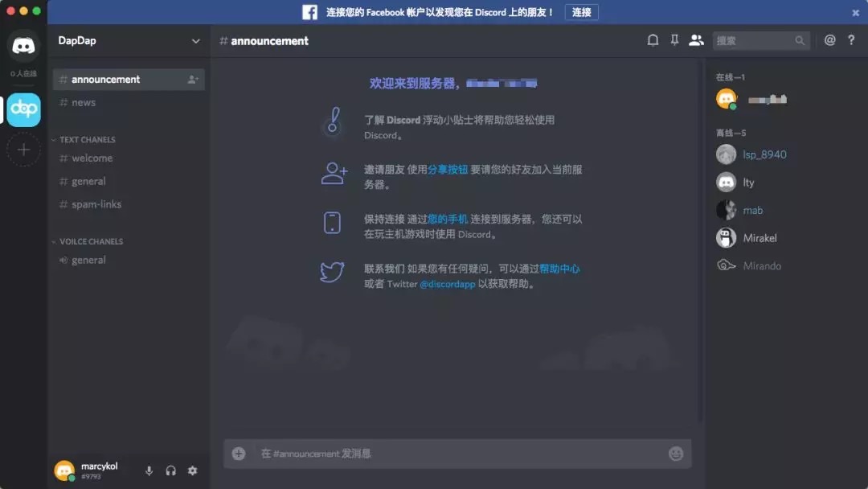Viewport: 868px width, 489px height.
Task: Open DapDap server dropdown menu
Action: tap(195, 41)
